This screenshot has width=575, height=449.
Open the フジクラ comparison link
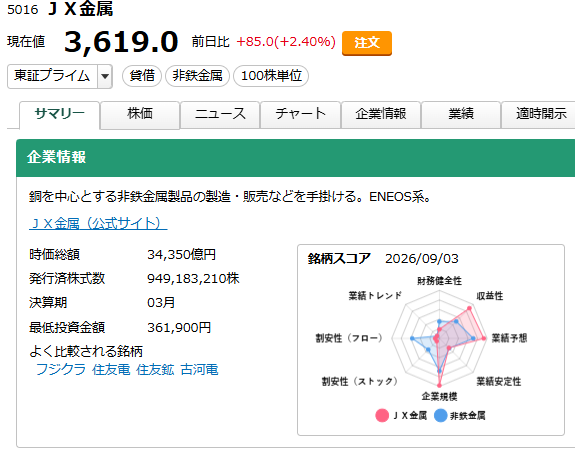[x=61, y=369]
